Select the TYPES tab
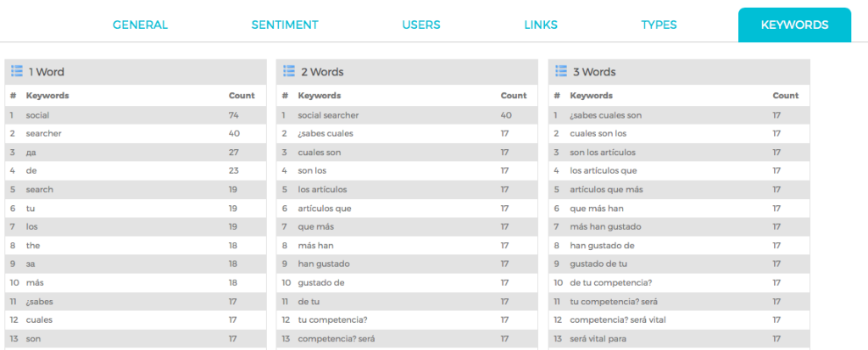 (x=659, y=25)
